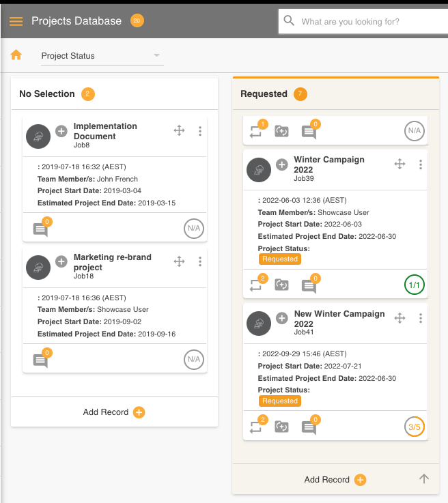Image resolution: width=448 pixels, height=503 pixels.
Task: Open the New Winter Campaign 2022 title
Action: pyautogui.click(x=339, y=319)
